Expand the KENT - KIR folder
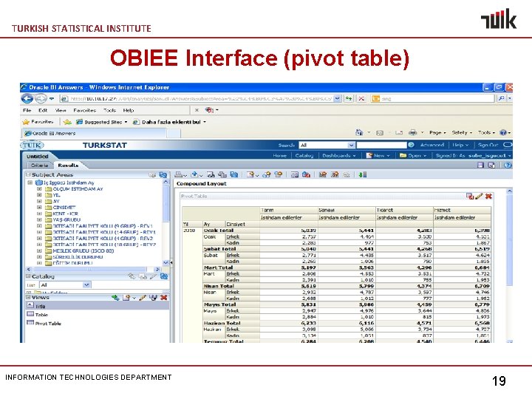The width and height of the screenshot is (532, 399). tap(39, 214)
